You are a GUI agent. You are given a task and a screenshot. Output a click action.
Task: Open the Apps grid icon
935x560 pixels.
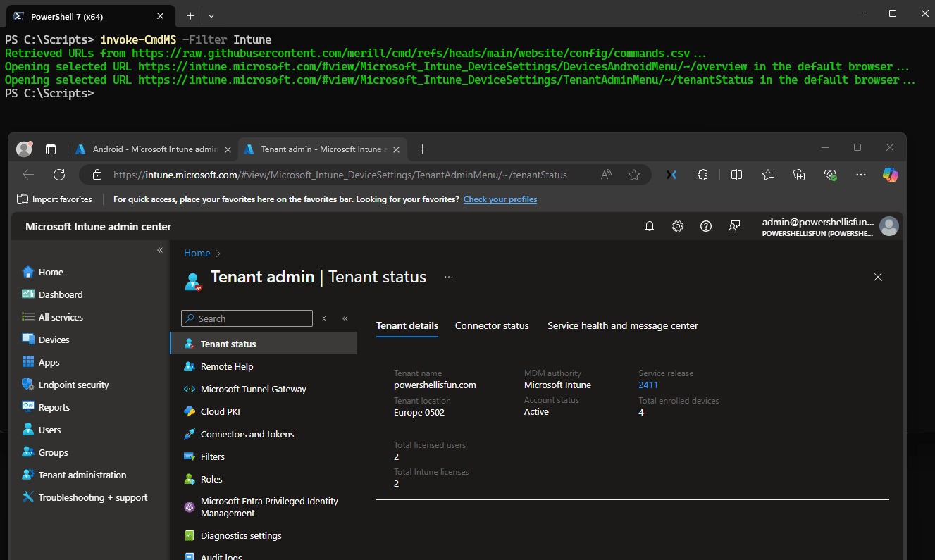click(28, 362)
